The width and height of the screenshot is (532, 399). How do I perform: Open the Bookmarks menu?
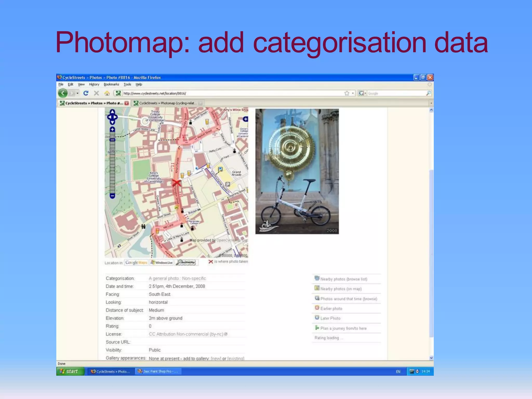[111, 84]
